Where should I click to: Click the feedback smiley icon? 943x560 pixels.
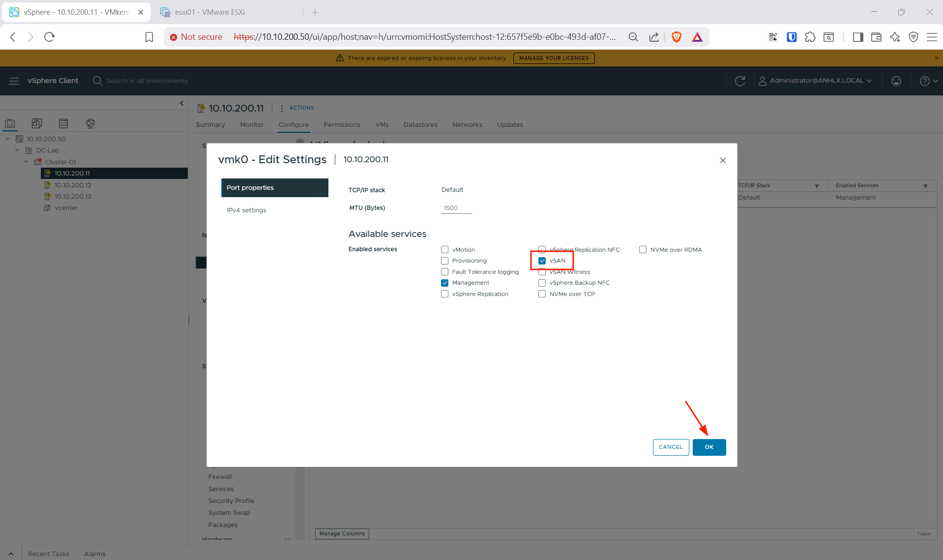(x=896, y=81)
